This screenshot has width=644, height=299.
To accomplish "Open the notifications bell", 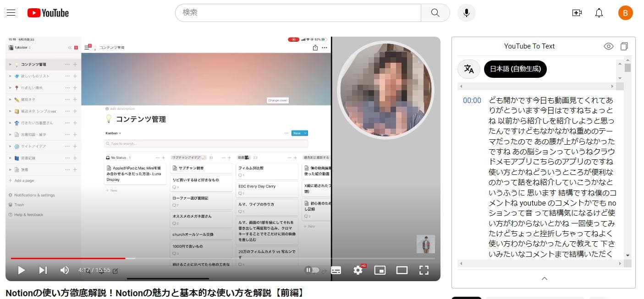I will [599, 13].
